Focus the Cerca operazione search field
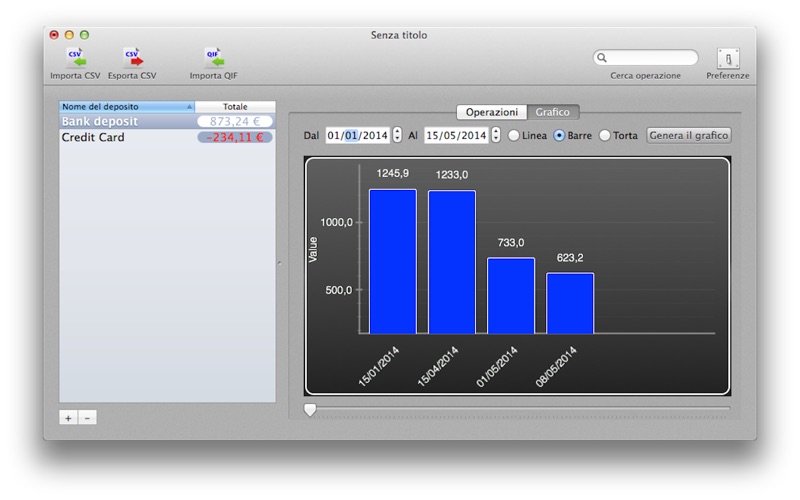The width and height of the screenshot is (800, 500). [645, 58]
